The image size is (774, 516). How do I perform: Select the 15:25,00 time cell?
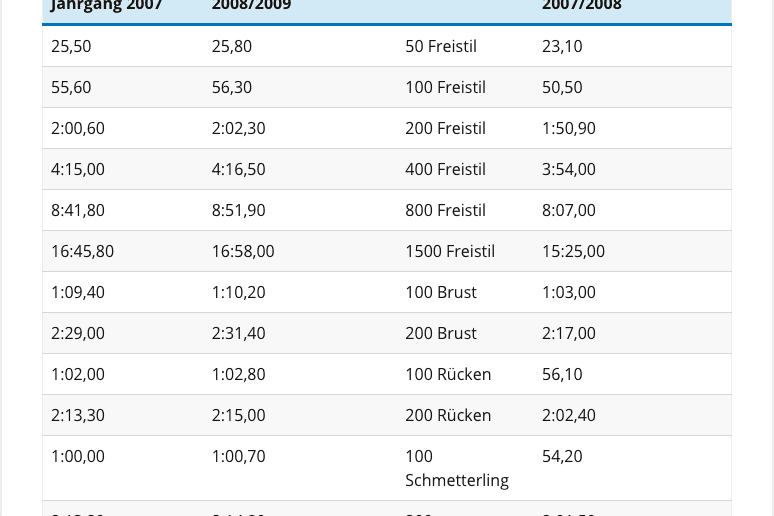pyautogui.click(x=573, y=251)
